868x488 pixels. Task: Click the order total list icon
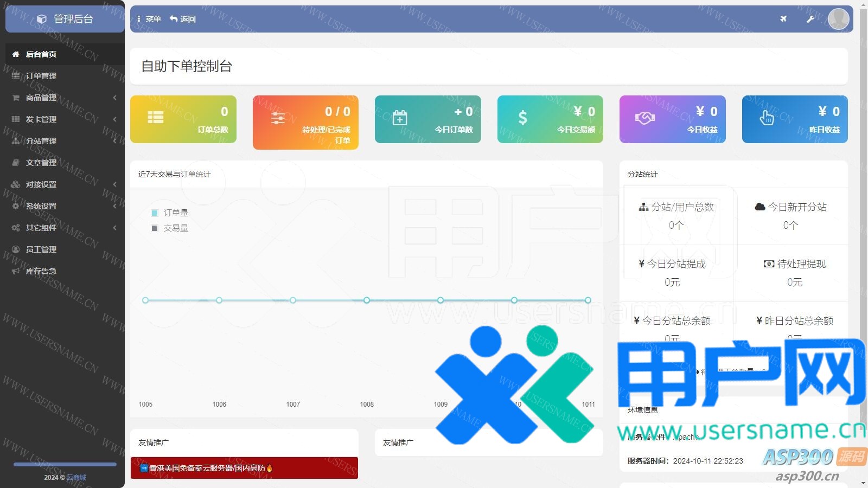[156, 118]
